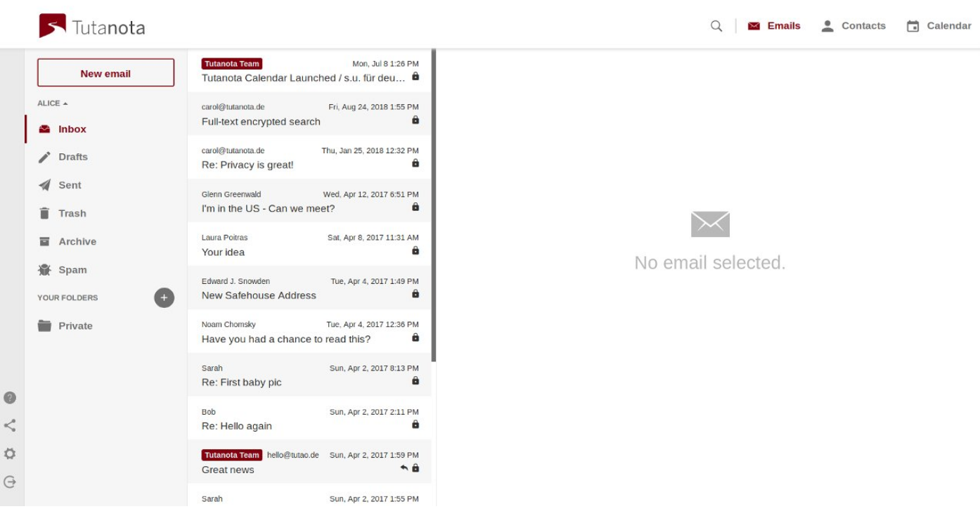Switch to the Contacts tab

click(x=853, y=26)
